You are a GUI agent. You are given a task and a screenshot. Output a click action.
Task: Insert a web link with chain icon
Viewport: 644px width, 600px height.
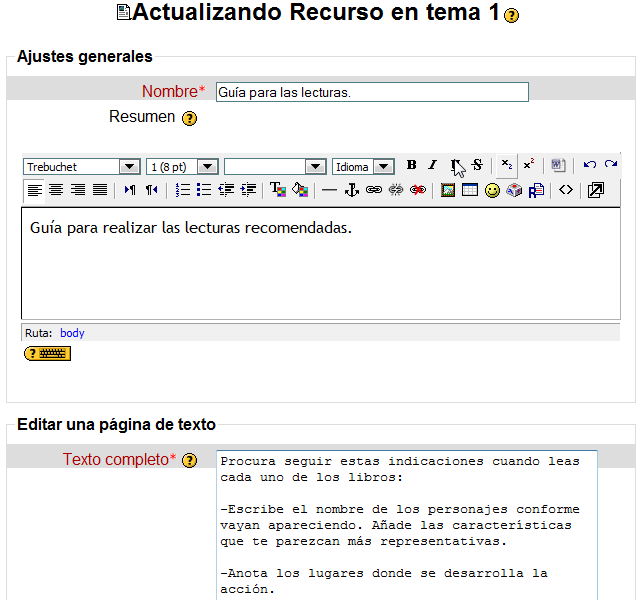point(373,190)
